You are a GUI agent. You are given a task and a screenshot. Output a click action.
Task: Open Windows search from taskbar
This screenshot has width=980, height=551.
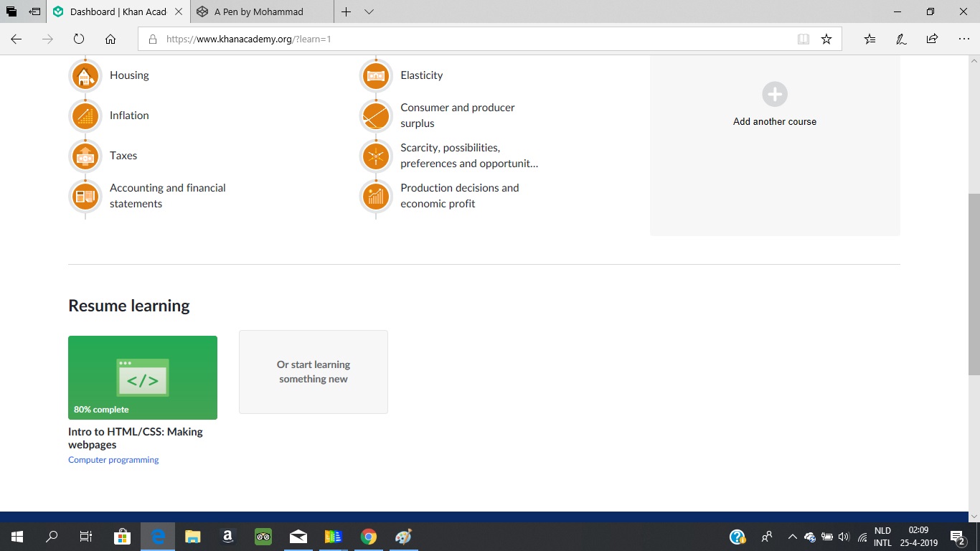pyautogui.click(x=52, y=537)
